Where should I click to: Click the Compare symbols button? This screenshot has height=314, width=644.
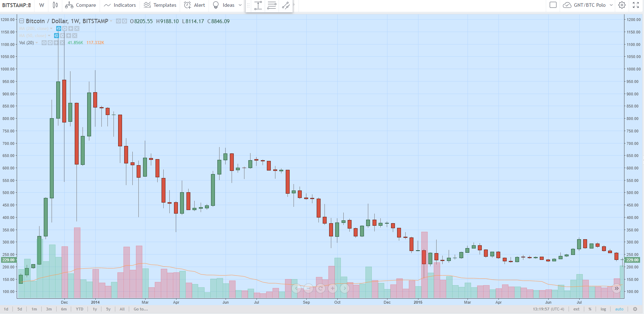[x=80, y=5]
